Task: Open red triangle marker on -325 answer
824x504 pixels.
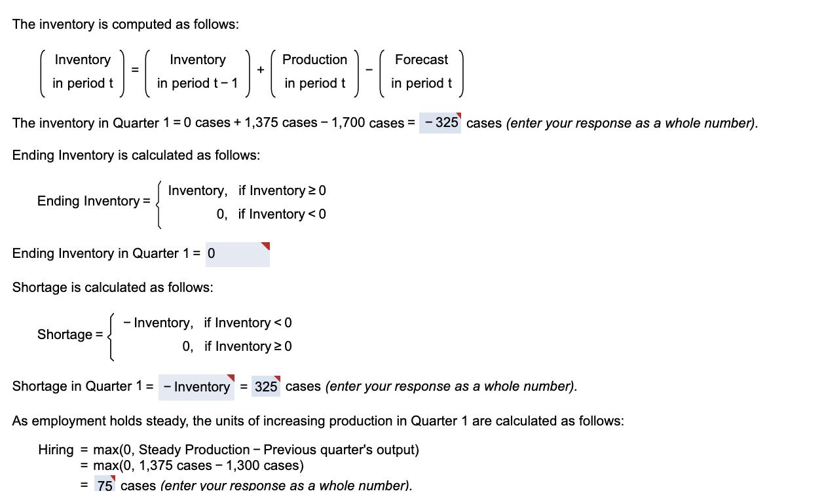Action: click(x=459, y=116)
